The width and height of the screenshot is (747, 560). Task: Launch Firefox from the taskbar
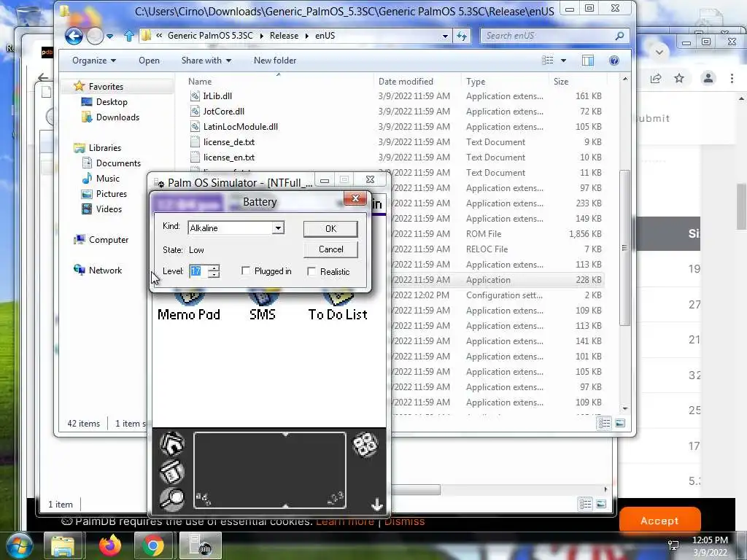[110, 545]
